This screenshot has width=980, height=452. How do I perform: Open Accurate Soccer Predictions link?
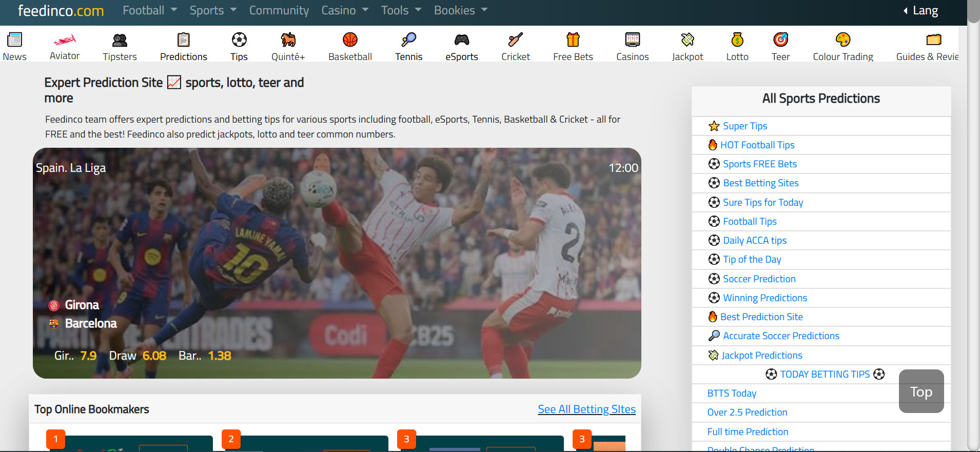[781, 336]
